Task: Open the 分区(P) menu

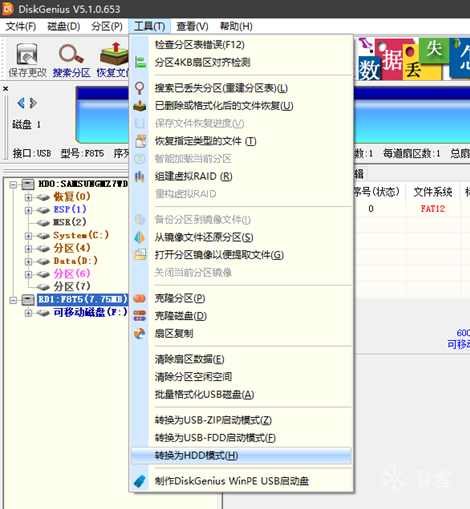Action: tap(107, 26)
